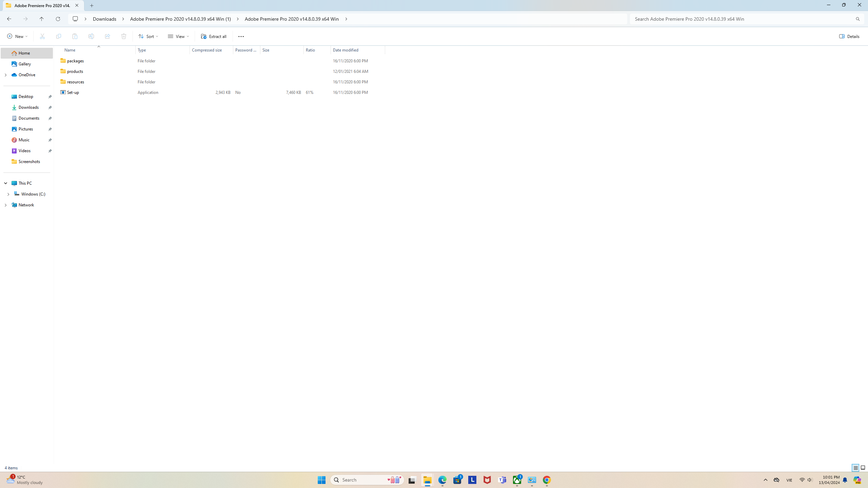Screen dimensions: 868x488
Task: Open the New item dropdown
Action: click(x=17, y=36)
